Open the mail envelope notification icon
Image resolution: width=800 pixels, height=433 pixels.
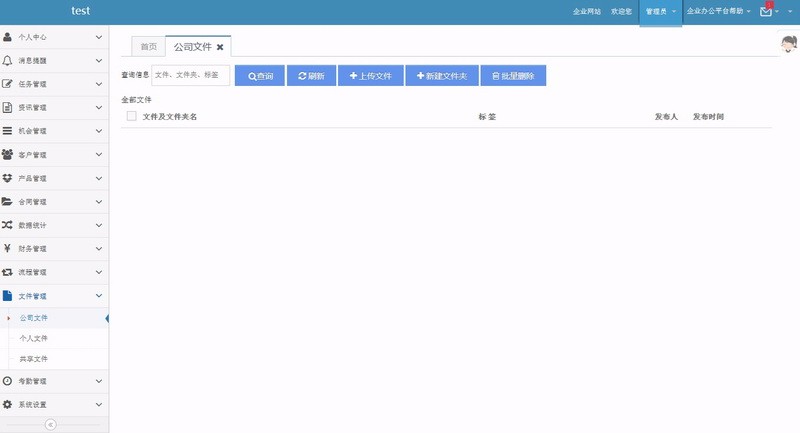click(766, 11)
